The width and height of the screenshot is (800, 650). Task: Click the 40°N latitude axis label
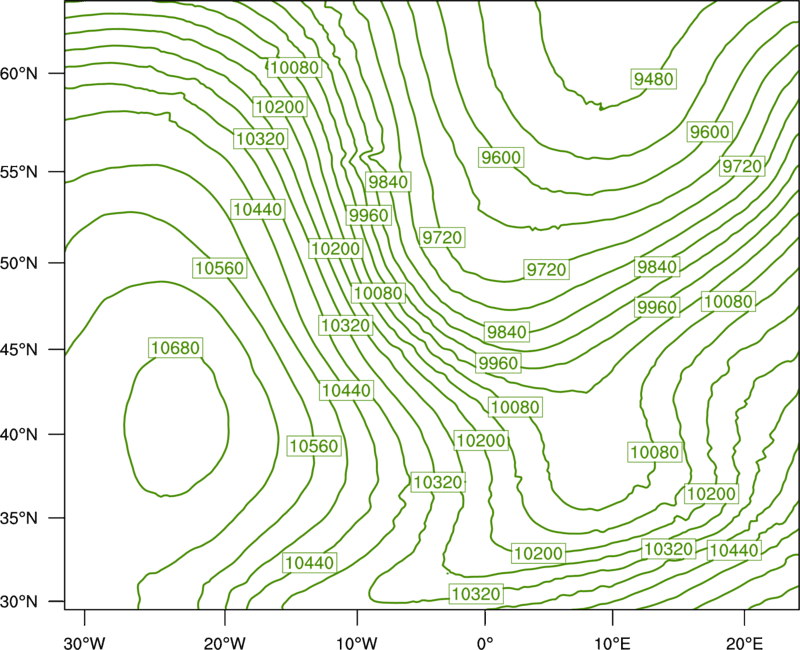[x=19, y=434]
